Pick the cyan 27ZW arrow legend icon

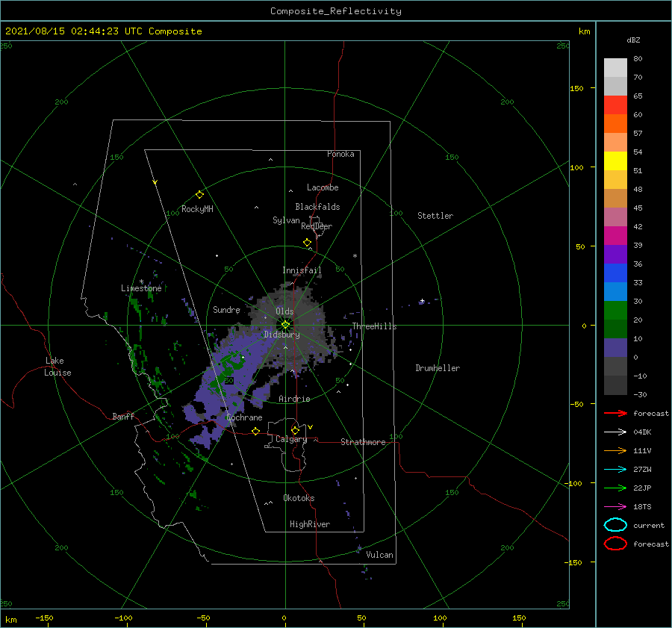point(615,469)
